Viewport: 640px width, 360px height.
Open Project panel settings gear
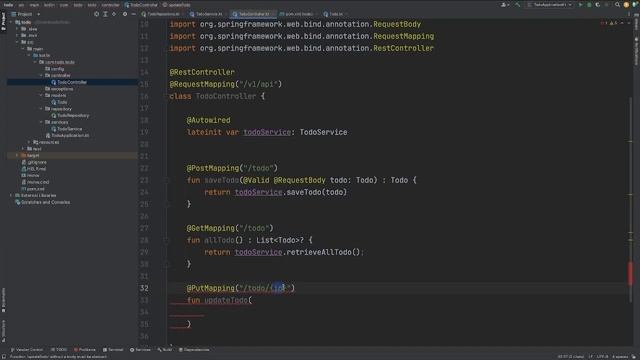point(125,14)
